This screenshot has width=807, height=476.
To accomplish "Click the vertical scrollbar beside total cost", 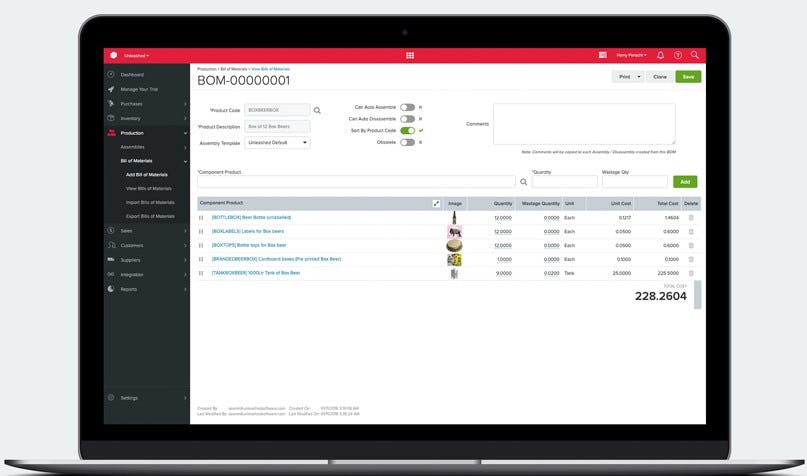I will point(697,295).
